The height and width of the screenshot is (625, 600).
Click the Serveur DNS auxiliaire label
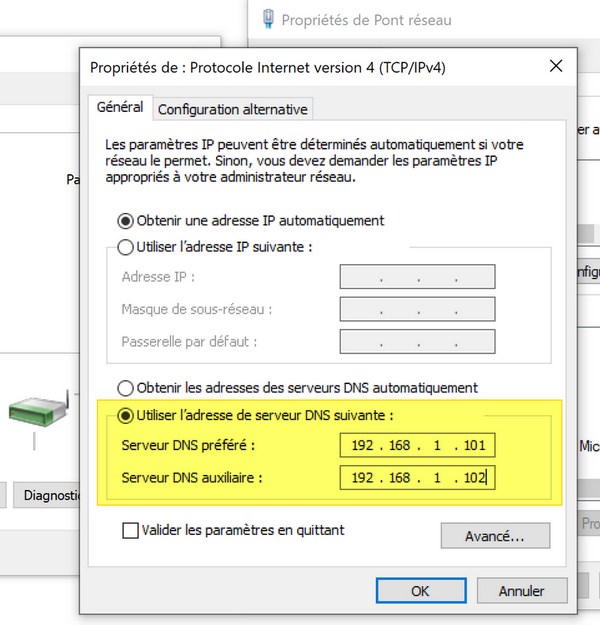coord(192,478)
